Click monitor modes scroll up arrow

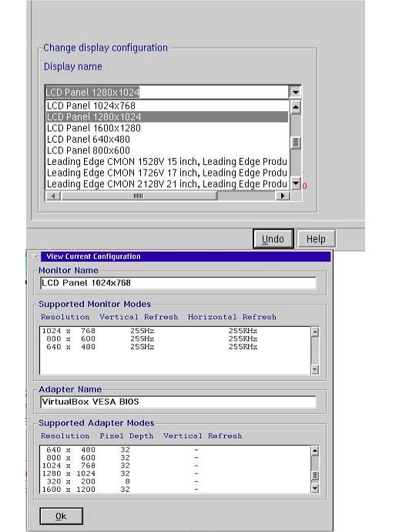coord(315,332)
